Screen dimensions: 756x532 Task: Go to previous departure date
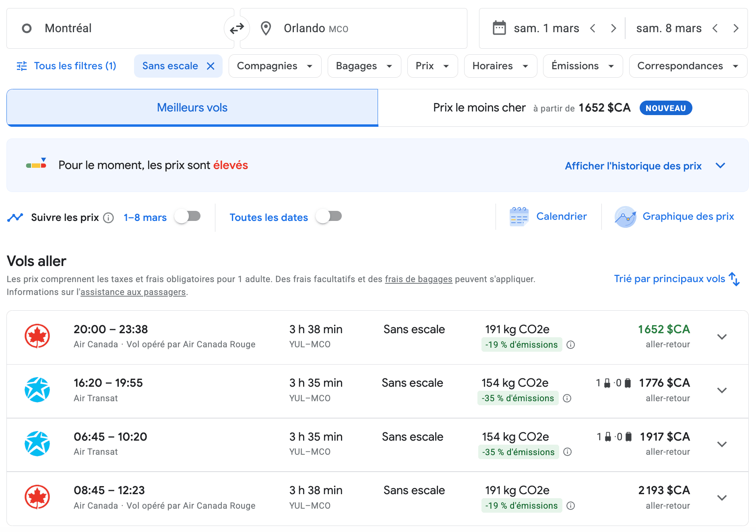point(593,28)
